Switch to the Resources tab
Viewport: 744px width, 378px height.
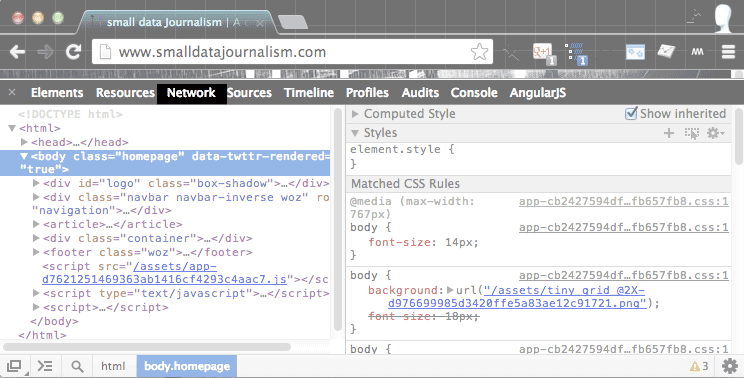[125, 92]
